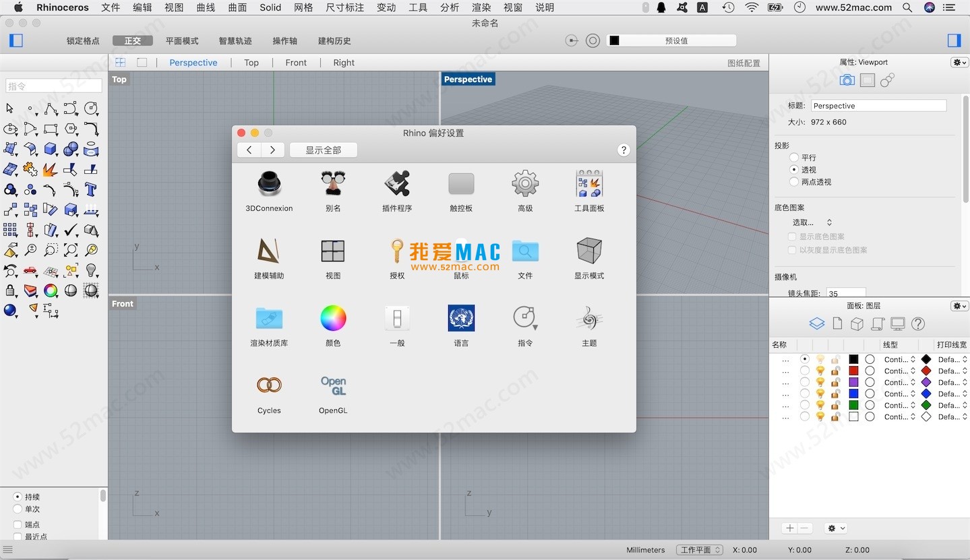Screen dimensions: 970x560
Task: Switch to the Front viewport tab
Action: [x=296, y=63]
